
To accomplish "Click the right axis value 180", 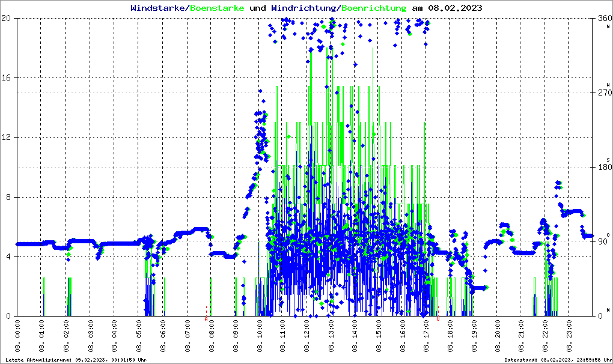I will click(605, 167).
